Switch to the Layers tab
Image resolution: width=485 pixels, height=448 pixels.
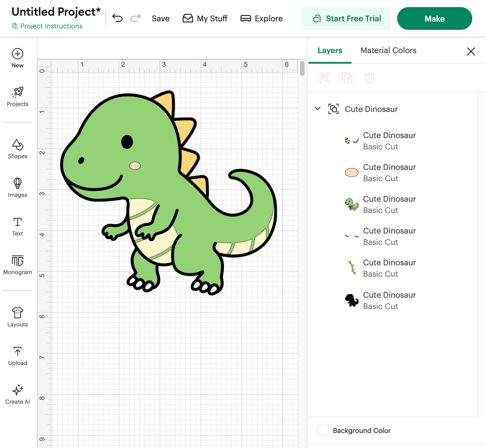[330, 50]
